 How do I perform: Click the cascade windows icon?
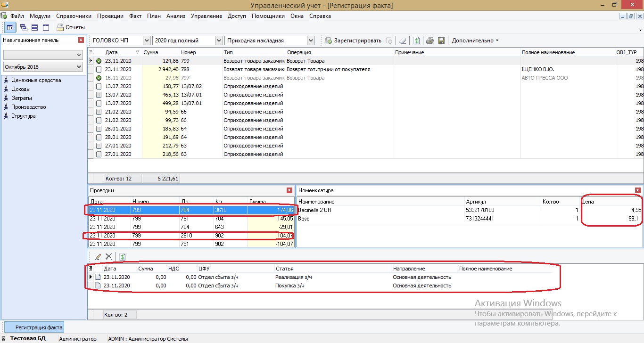pyautogui.click(x=24, y=28)
